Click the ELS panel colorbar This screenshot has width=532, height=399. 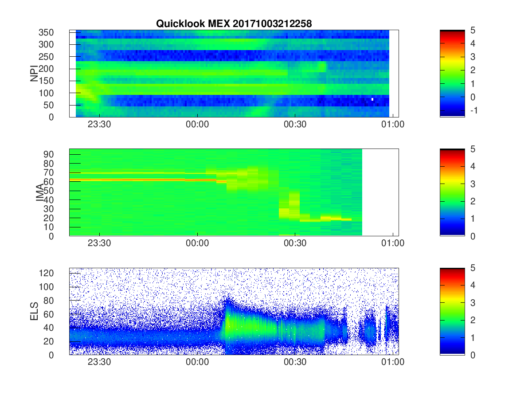pos(452,311)
